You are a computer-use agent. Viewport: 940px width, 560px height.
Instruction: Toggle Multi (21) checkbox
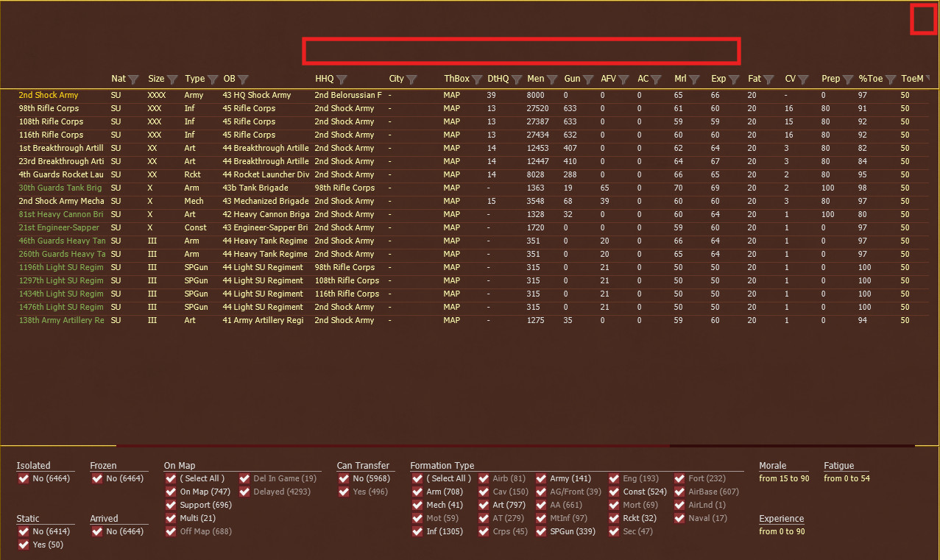[x=171, y=518]
